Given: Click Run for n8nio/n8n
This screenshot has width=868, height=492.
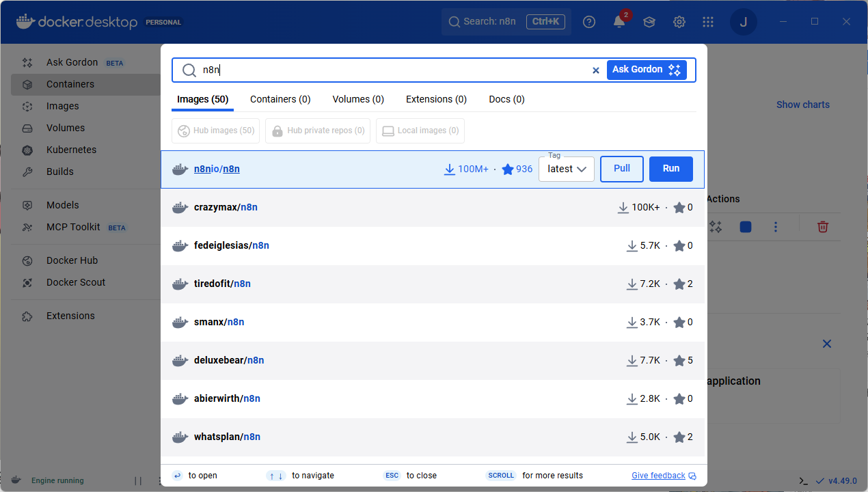Looking at the screenshot, I should [671, 169].
